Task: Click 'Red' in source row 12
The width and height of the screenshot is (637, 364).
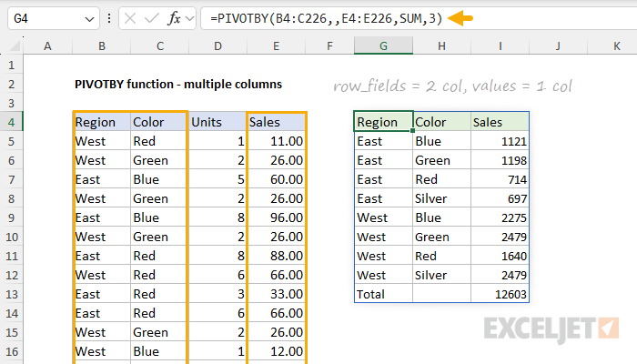Action: point(159,275)
